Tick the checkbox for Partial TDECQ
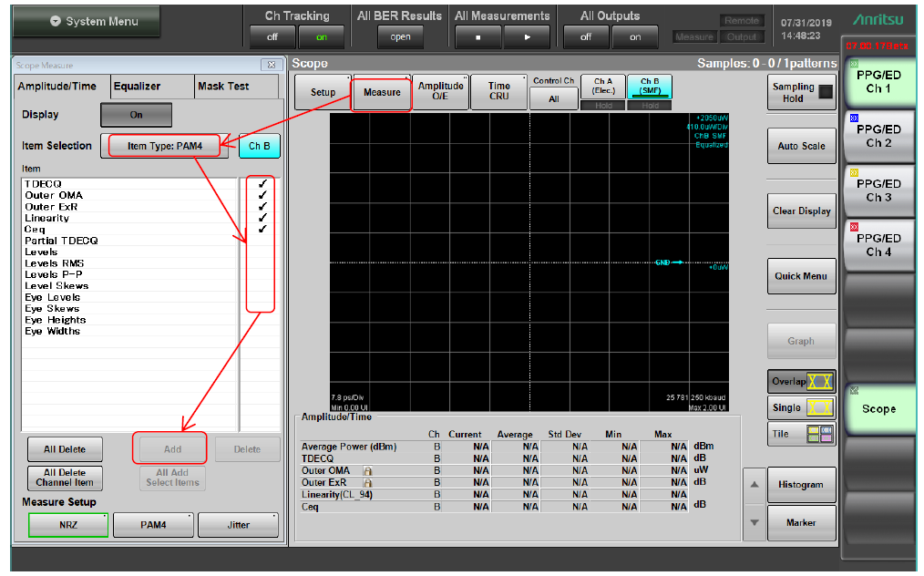The width and height of the screenshot is (924, 576). click(x=262, y=242)
